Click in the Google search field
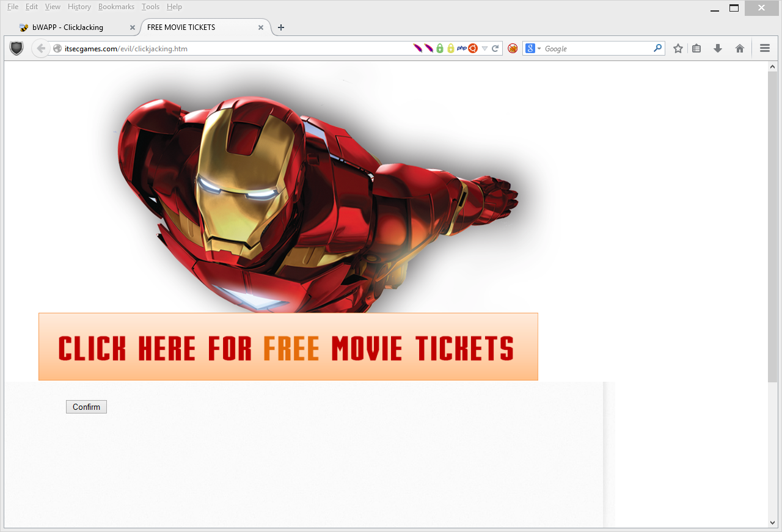The height and width of the screenshot is (532, 782). 596,48
